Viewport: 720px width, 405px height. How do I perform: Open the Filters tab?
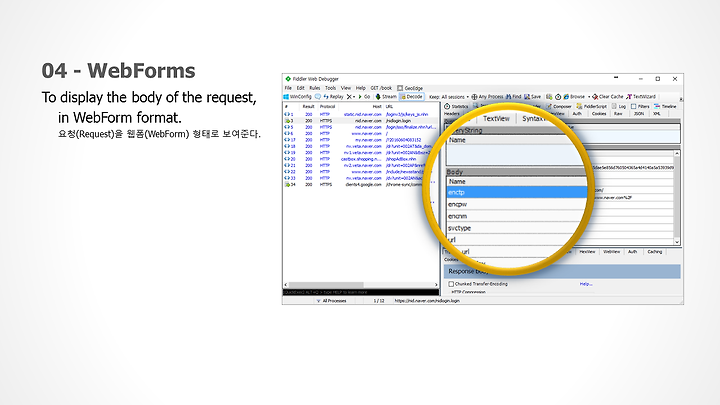[x=640, y=107]
